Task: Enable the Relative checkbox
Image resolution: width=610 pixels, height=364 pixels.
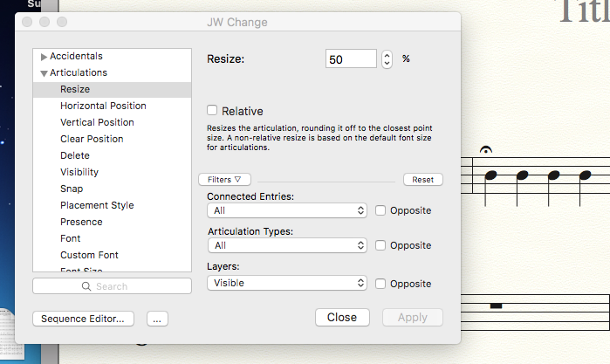Action: 212,111
